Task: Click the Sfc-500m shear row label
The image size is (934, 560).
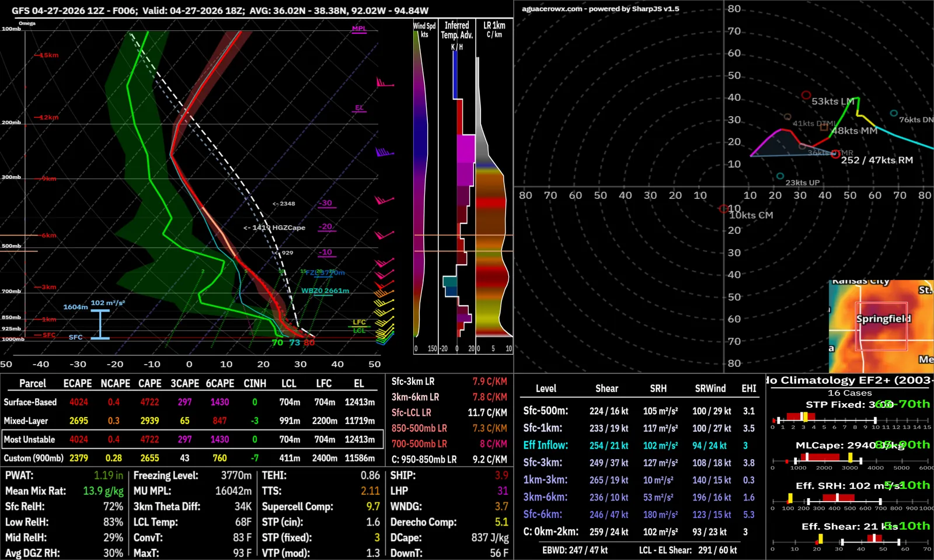Action: tap(545, 411)
